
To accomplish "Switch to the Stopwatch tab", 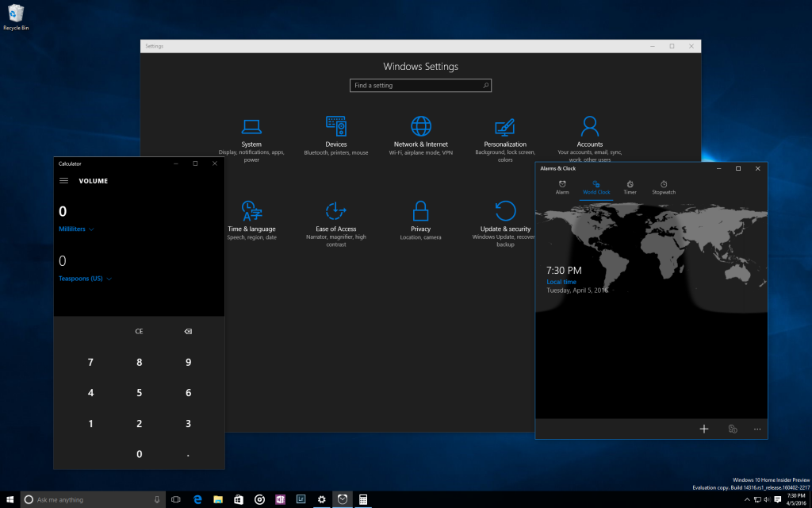I will [x=664, y=187].
